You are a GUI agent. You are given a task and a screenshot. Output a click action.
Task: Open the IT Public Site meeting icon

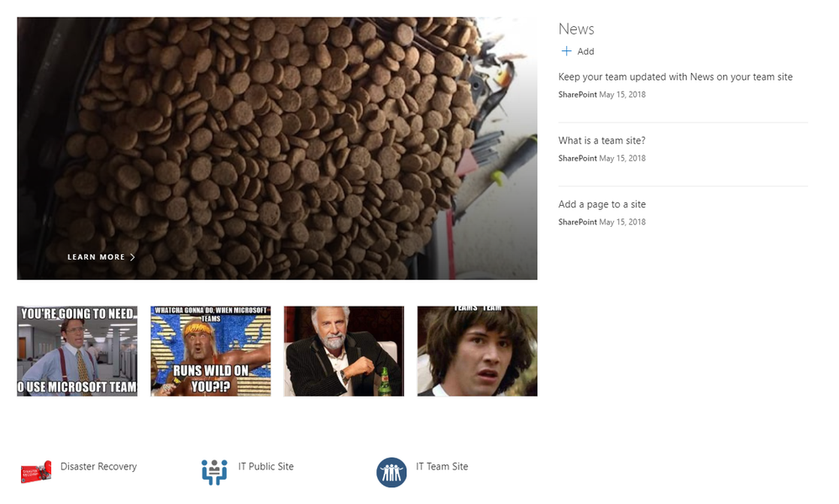[x=214, y=472]
